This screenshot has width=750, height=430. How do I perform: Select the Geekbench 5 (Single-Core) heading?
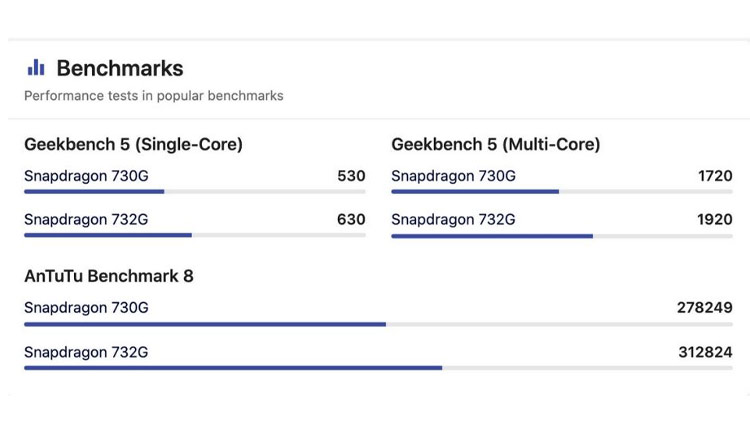click(133, 144)
